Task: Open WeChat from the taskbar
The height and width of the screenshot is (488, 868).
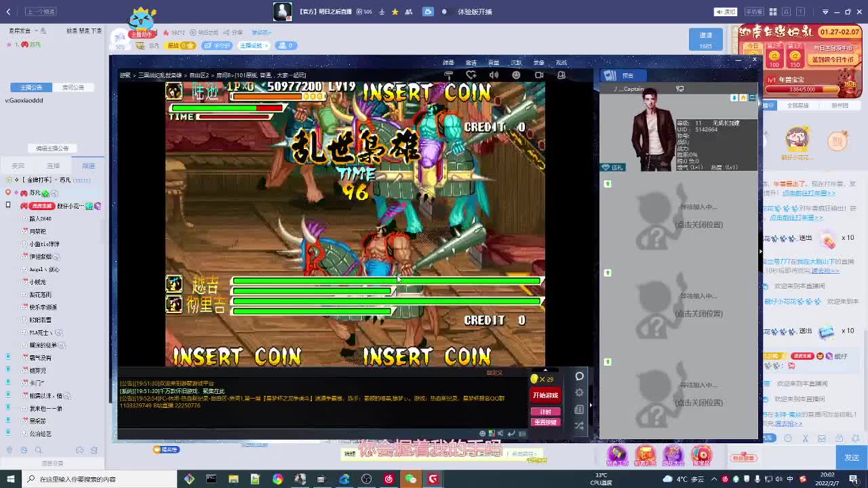Action: [410, 479]
